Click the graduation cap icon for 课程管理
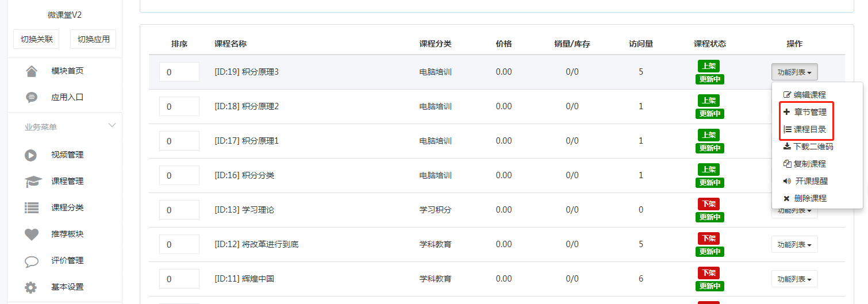This screenshot has height=304, width=868. [x=33, y=182]
